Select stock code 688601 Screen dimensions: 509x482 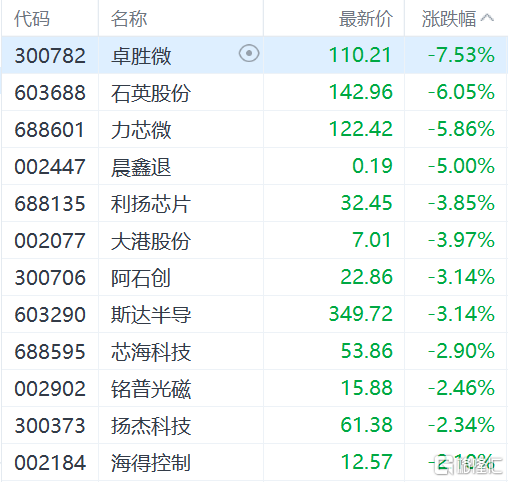[x=49, y=129]
